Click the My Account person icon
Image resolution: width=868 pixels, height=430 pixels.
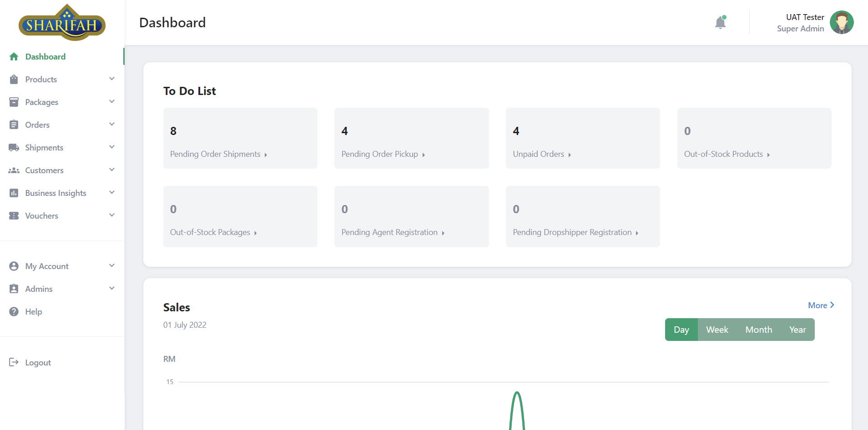[x=14, y=266]
